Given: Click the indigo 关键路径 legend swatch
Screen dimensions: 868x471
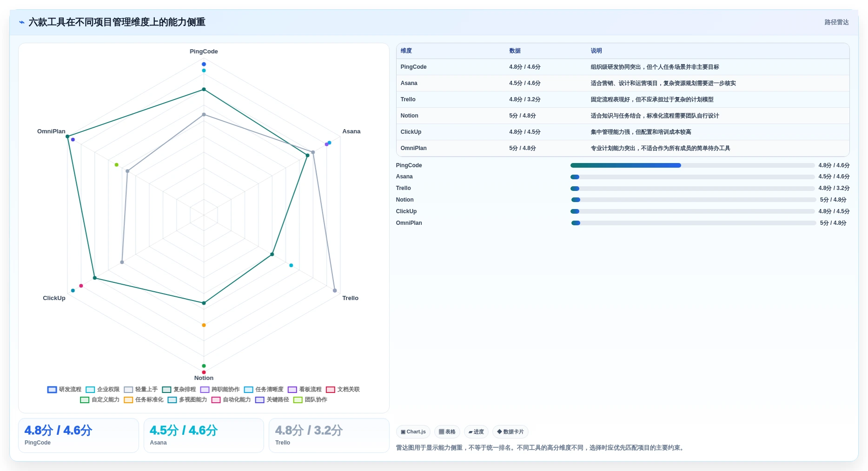Looking at the screenshot, I should click(259, 399).
